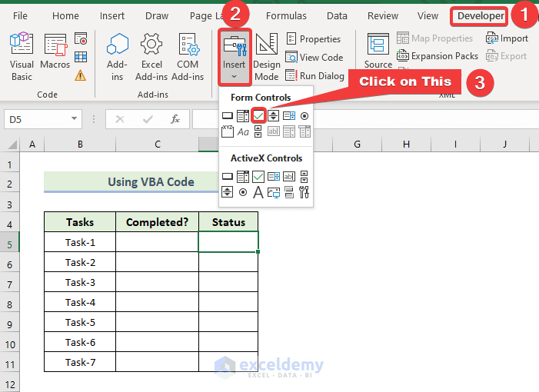Switch to the View tab
Viewport: 539px width, 392px height.
(x=428, y=16)
